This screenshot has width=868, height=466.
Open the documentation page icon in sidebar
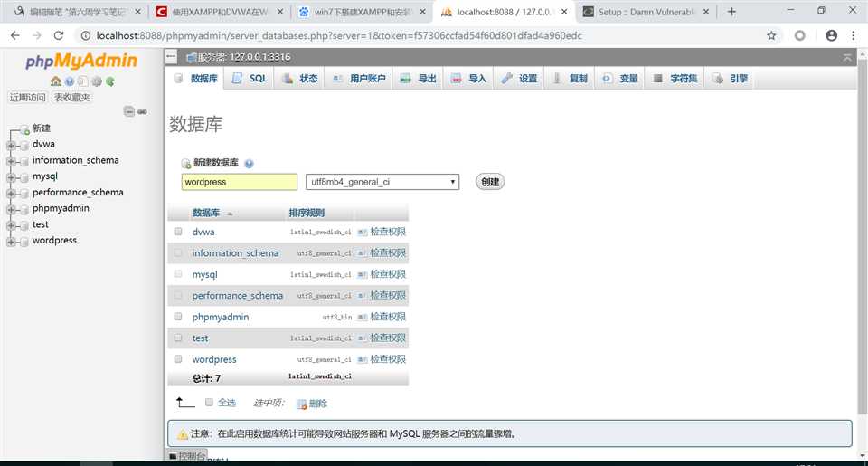pos(82,81)
